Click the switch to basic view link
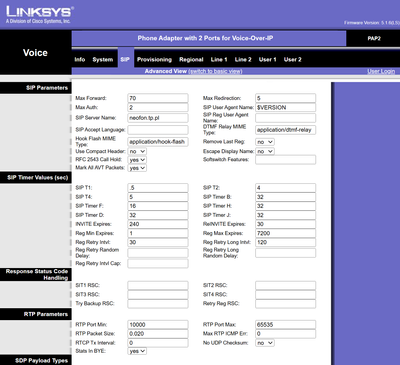 [215, 71]
